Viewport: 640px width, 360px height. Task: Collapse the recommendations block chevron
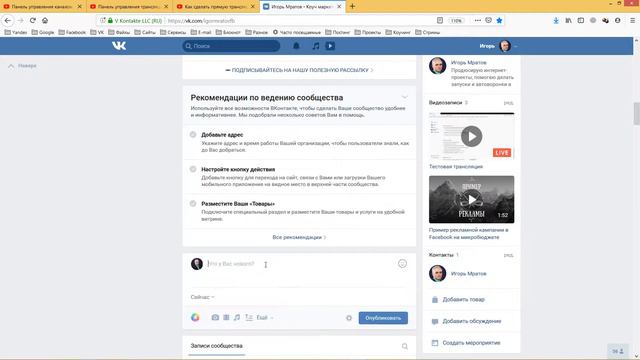click(x=404, y=97)
